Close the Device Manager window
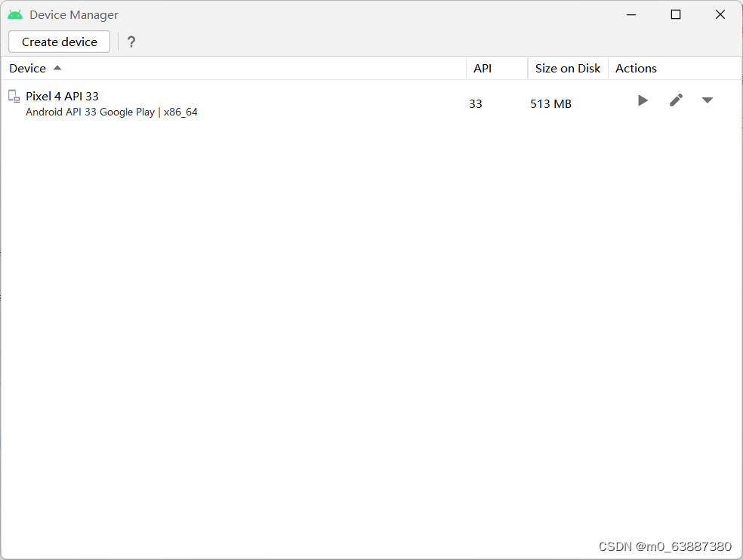Viewport: 743px width, 560px height. (x=720, y=14)
